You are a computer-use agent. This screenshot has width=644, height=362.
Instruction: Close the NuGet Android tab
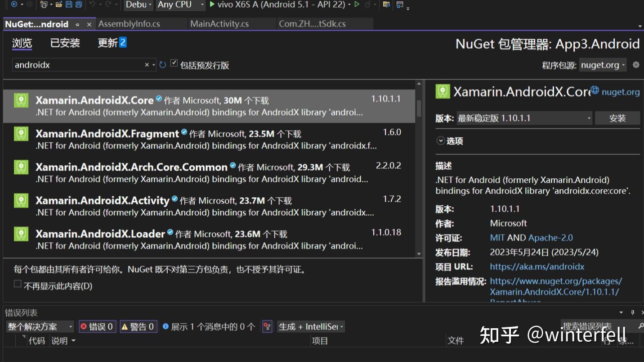coord(89,24)
